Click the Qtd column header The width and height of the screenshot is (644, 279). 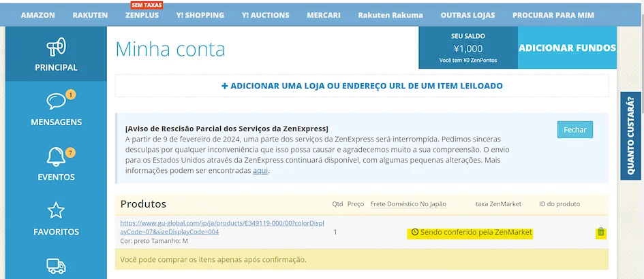pyautogui.click(x=337, y=204)
